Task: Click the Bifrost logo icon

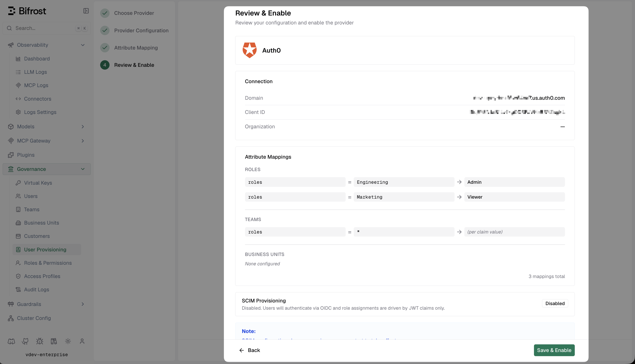Action: coord(12,11)
